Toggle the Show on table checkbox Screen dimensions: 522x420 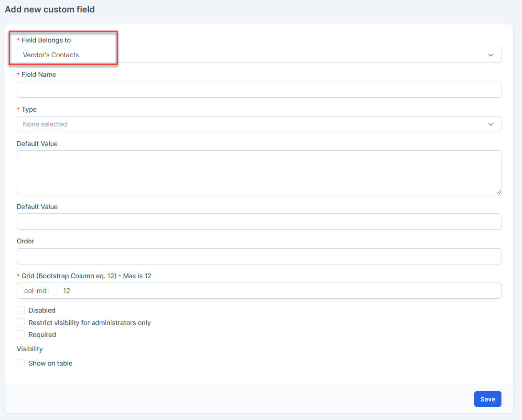tap(21, 363)
